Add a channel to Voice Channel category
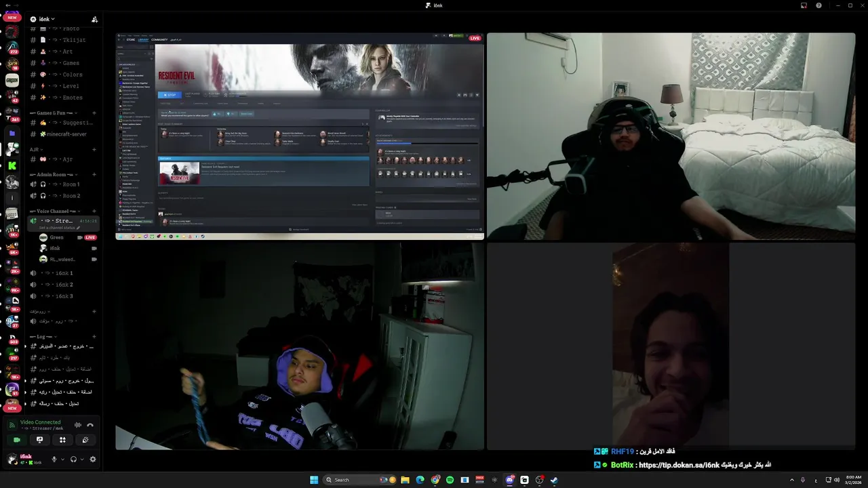The image size is (868, 488). (94, 211)
